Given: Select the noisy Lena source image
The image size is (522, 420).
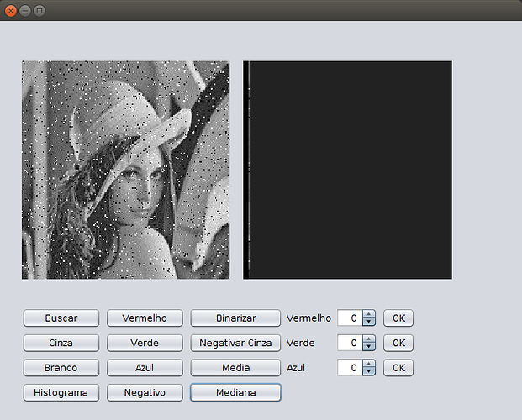Looking at the screenshot, I should click(x=126, y=170).
